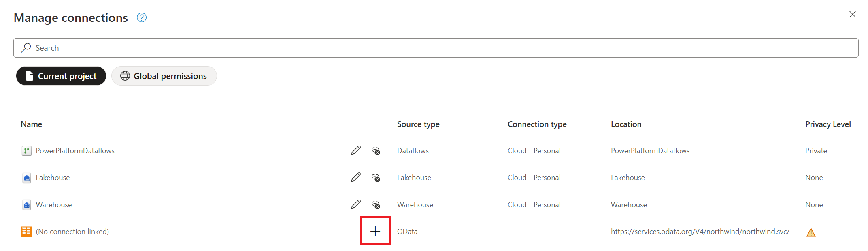Viewport: 868px width, 251px height.
Task: Click the Source type column header
Action: (x=418, y=124)
